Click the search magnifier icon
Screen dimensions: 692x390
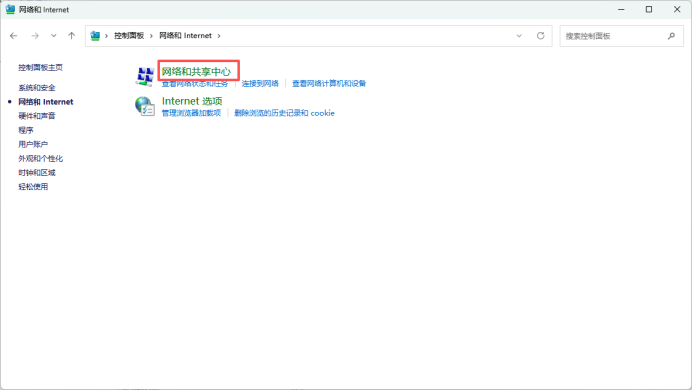(671, 36)
